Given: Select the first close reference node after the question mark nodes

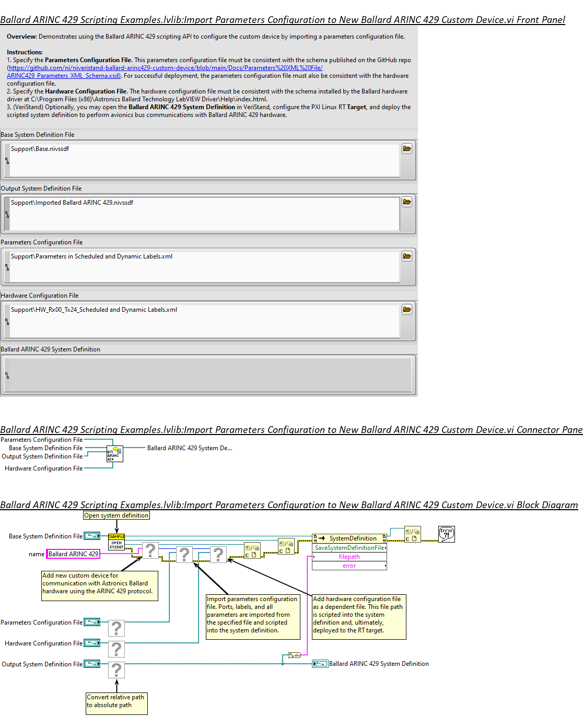Looking at the screenshot, I should [252, 550].
